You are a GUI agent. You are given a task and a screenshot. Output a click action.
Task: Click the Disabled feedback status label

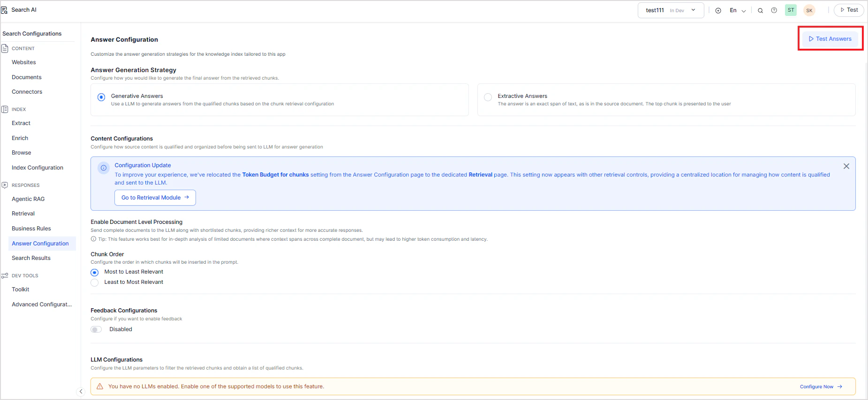point(121,329)
